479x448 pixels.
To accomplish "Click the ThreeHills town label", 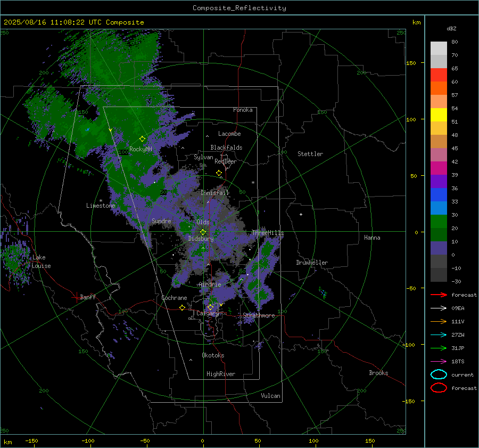I will click(x=268, y=233).
